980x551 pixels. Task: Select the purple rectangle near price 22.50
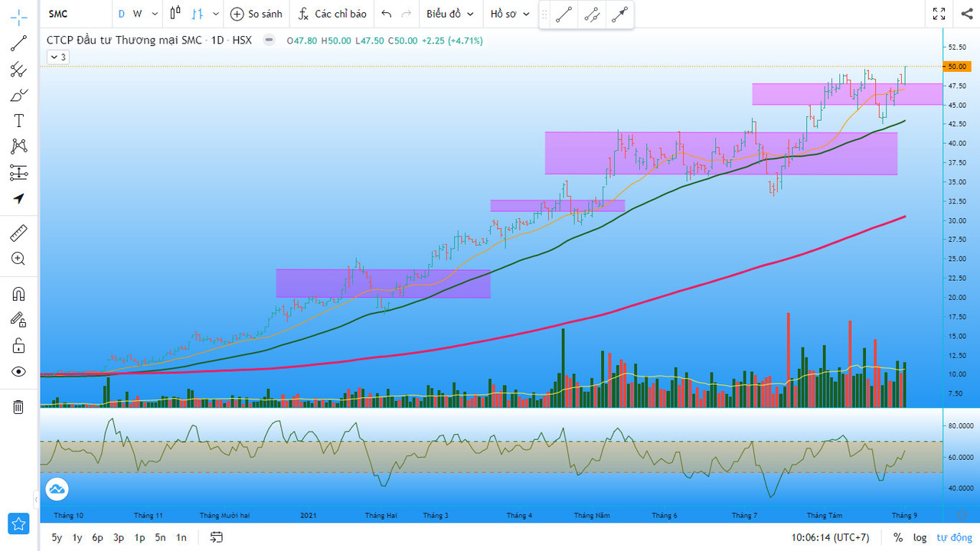(383, 283)
